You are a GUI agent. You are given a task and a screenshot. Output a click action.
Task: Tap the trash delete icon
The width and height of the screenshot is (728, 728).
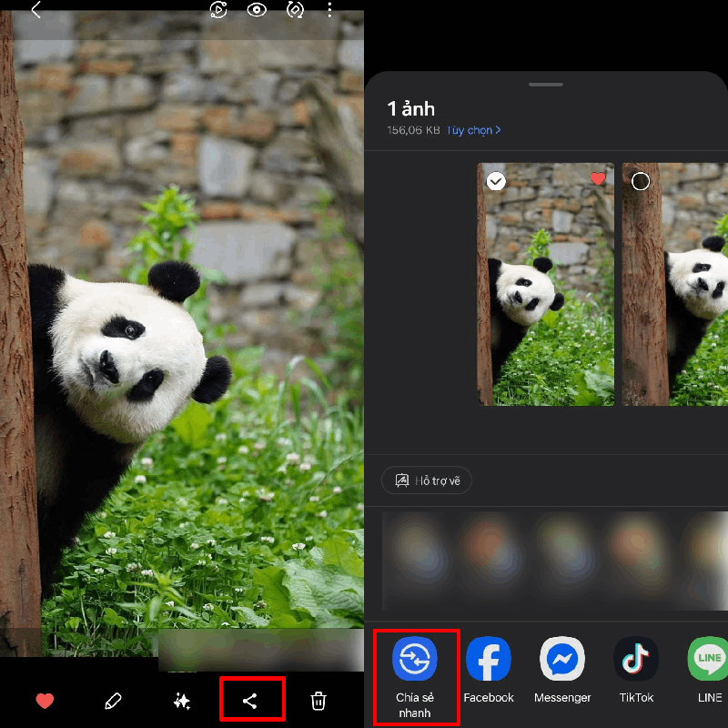[318, 701]
